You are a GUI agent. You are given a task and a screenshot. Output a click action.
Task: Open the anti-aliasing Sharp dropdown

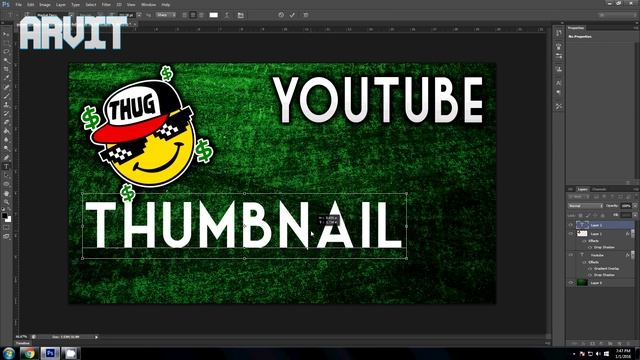pyautogui.click(x=165, y=15)
